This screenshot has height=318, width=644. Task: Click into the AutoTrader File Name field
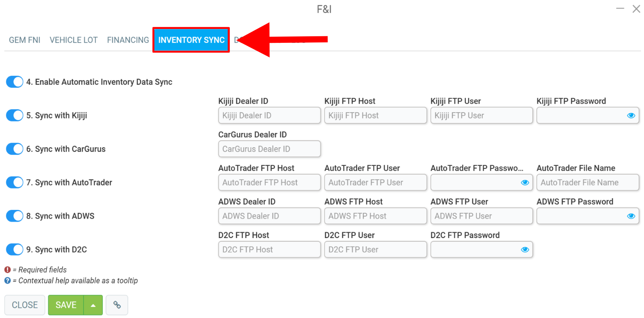coord(588,182)
